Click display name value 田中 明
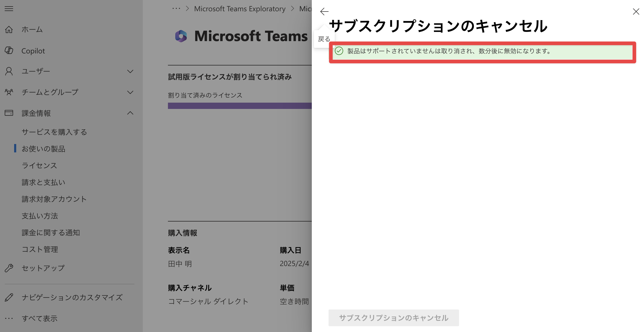The width and height of the screenshot is (644, 332). point(180,264)
